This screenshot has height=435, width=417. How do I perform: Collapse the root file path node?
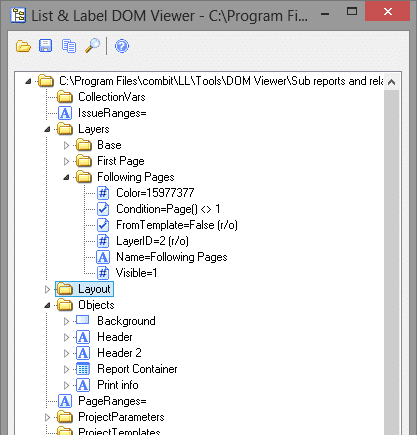click(x=28, y=81)
